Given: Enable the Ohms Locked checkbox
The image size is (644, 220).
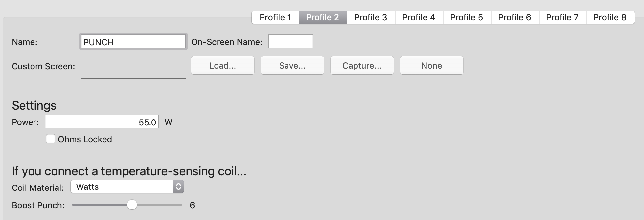Looking at the screenshot, I should point(51,139).
